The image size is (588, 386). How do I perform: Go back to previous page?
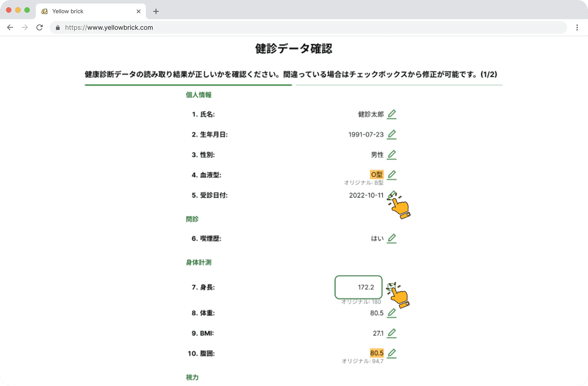(10, 27)
